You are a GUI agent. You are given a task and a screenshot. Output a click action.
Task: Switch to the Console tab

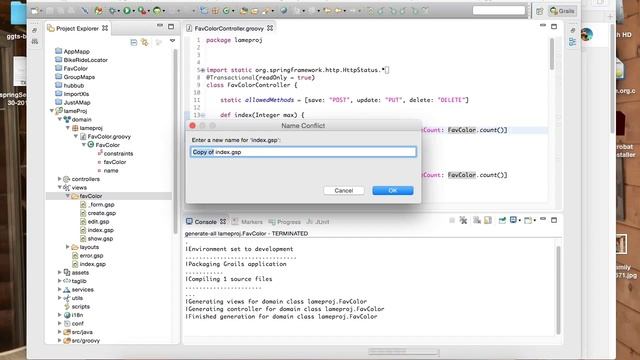pos(205,222)
